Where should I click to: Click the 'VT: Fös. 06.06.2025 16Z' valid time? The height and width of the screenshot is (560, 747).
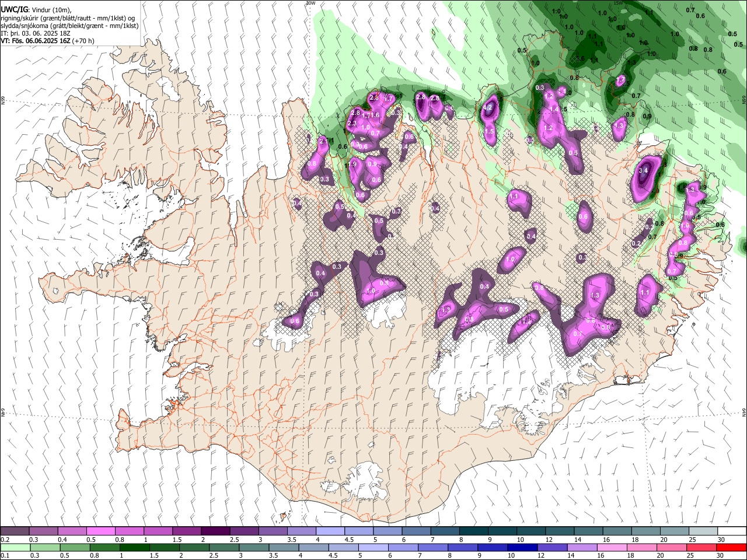[36, 41]
